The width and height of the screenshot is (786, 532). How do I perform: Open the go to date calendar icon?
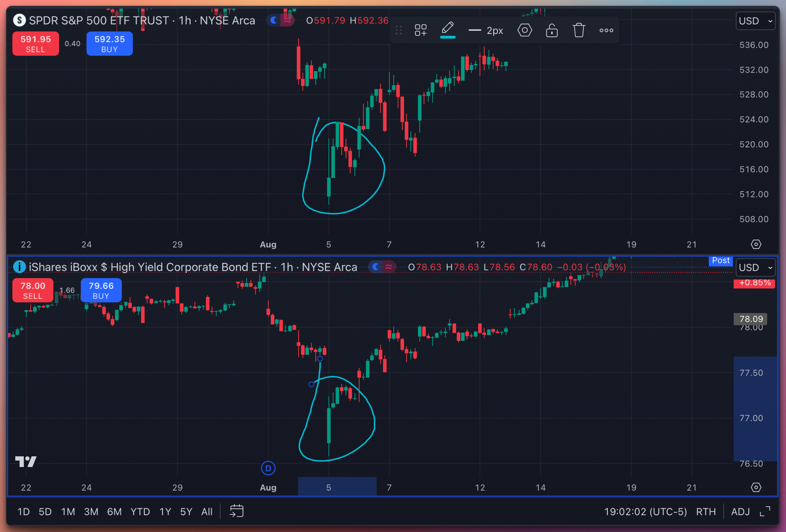(236, 511)
